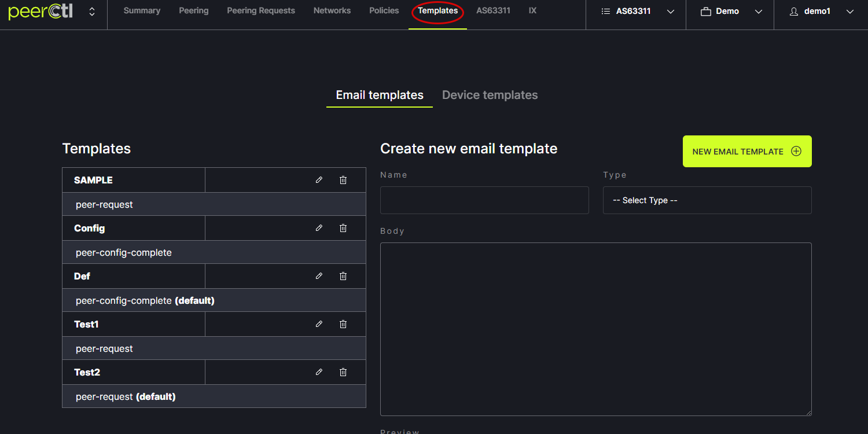The width and height of the screenshot is (868, 434).
Task: Edit the SAMPLE template with pencil icon
Action: tap(319, 180)
